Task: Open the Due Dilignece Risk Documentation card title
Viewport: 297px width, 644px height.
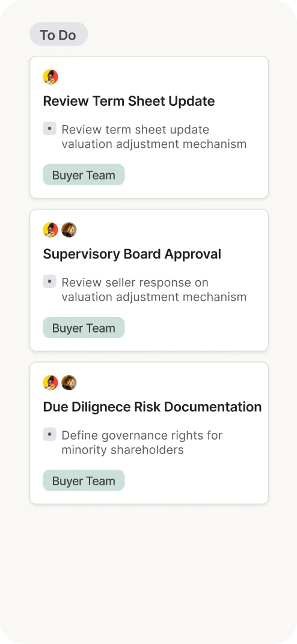Action: click(x=152, y=406)
